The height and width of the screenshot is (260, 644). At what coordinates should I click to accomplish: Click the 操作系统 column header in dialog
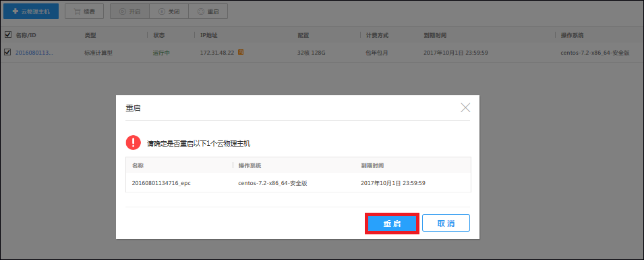[x=250, y=165]
